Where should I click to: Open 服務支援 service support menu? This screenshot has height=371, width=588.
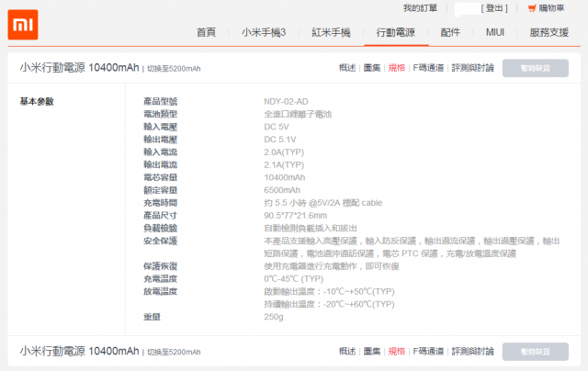tap(549, 33)
